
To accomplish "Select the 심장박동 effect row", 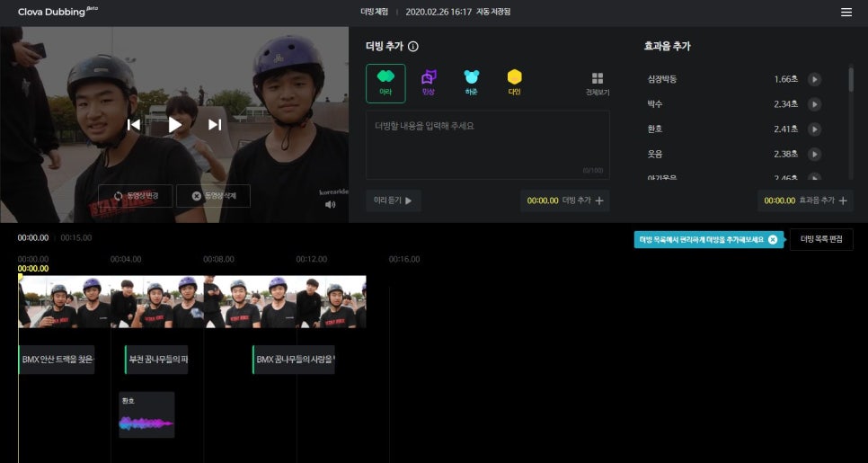I will (734, 79).
